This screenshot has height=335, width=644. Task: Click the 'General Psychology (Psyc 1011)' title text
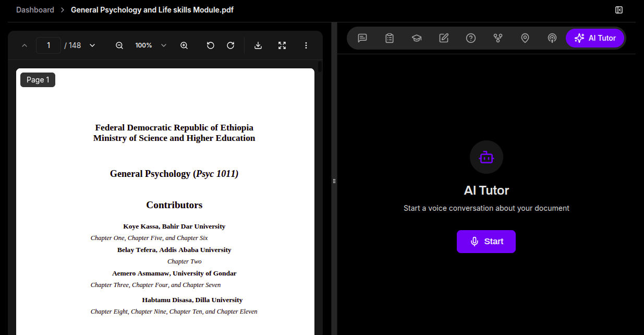(x=174, y=174)
